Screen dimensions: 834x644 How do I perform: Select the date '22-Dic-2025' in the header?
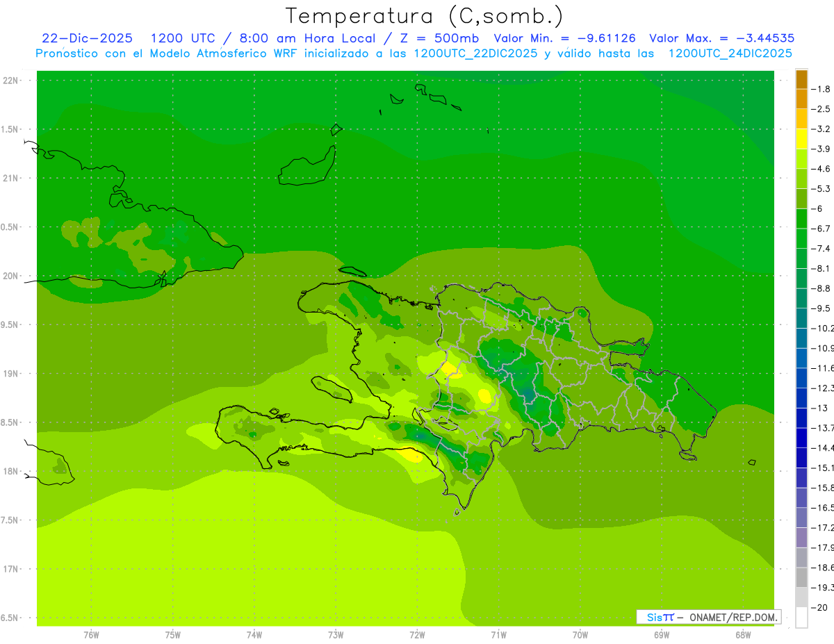pyautogui.click(x=88, y=38)
